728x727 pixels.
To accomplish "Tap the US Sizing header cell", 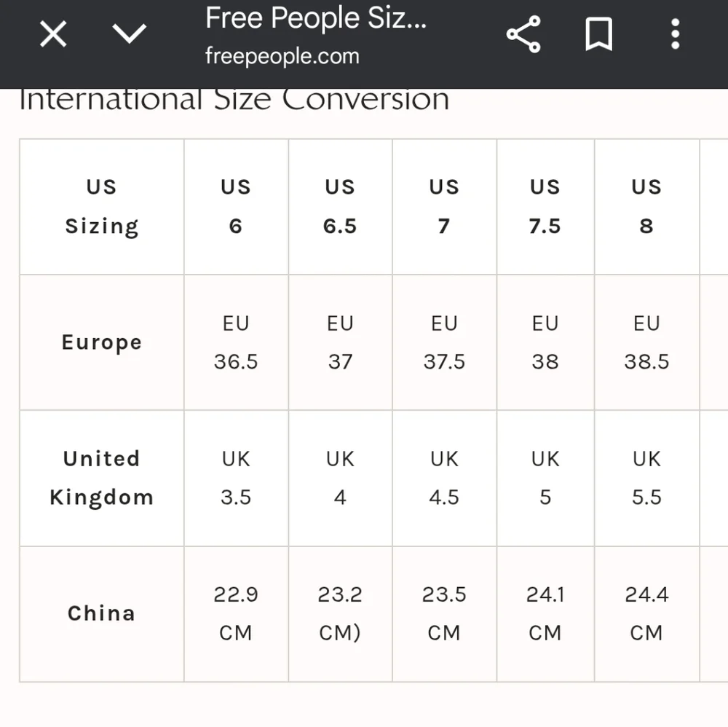I will 102,207.
